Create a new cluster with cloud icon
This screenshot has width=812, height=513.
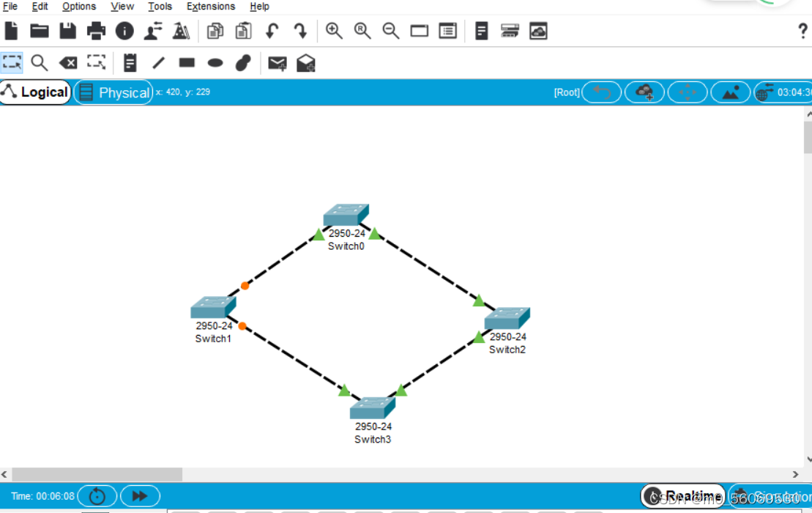click(x=645, y=92)
